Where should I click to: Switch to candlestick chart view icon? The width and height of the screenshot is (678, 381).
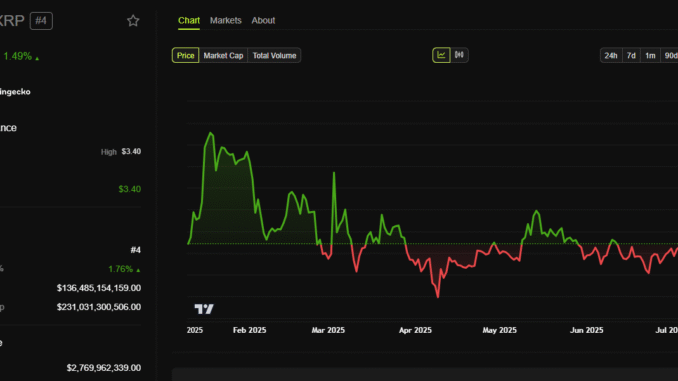pyautogui.click(x=459, y=55)
